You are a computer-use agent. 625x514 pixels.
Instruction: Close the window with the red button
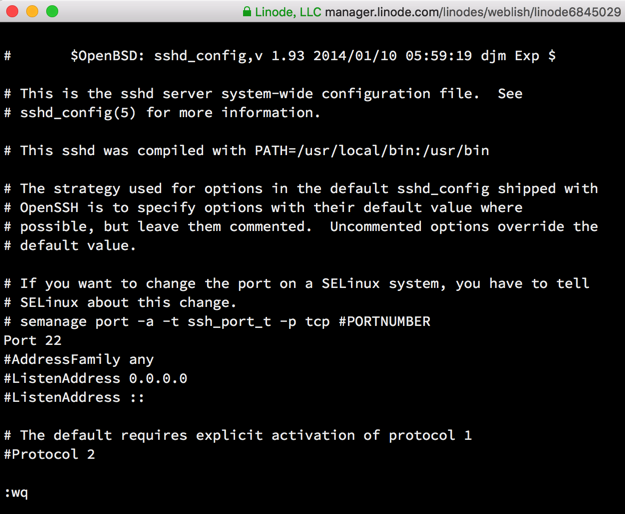click(12, 11)
